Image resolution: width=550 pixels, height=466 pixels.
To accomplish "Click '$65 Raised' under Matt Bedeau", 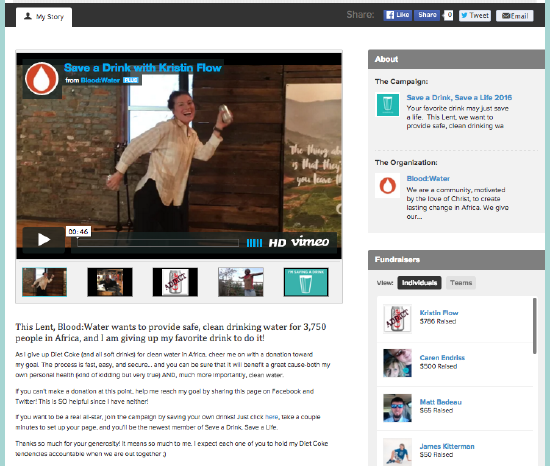I will 436,411.
